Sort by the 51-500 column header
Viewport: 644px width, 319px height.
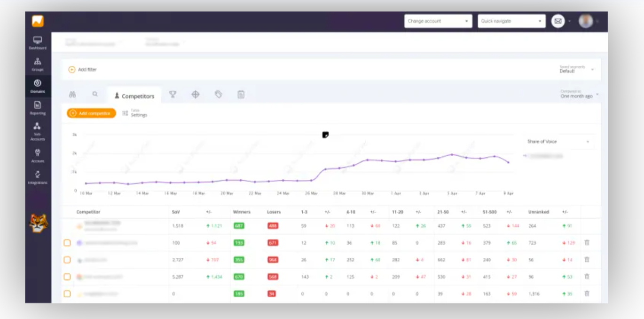click(490, 212)
